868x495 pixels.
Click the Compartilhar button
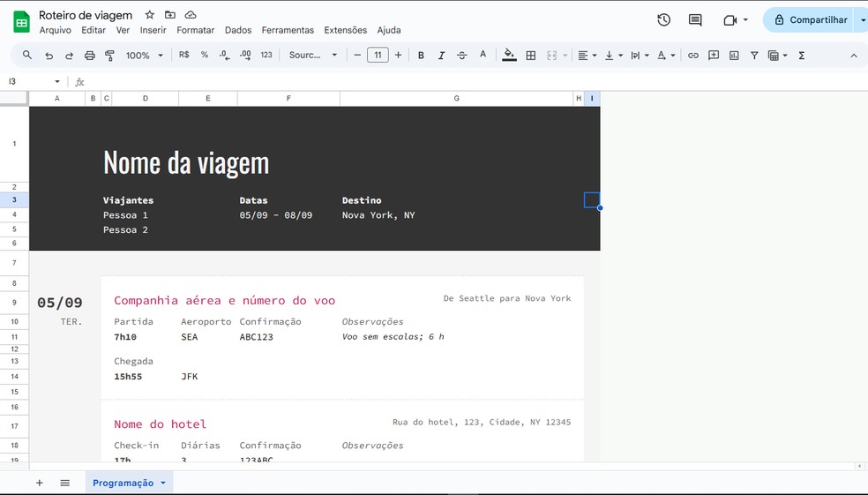[x=810, y=20]
